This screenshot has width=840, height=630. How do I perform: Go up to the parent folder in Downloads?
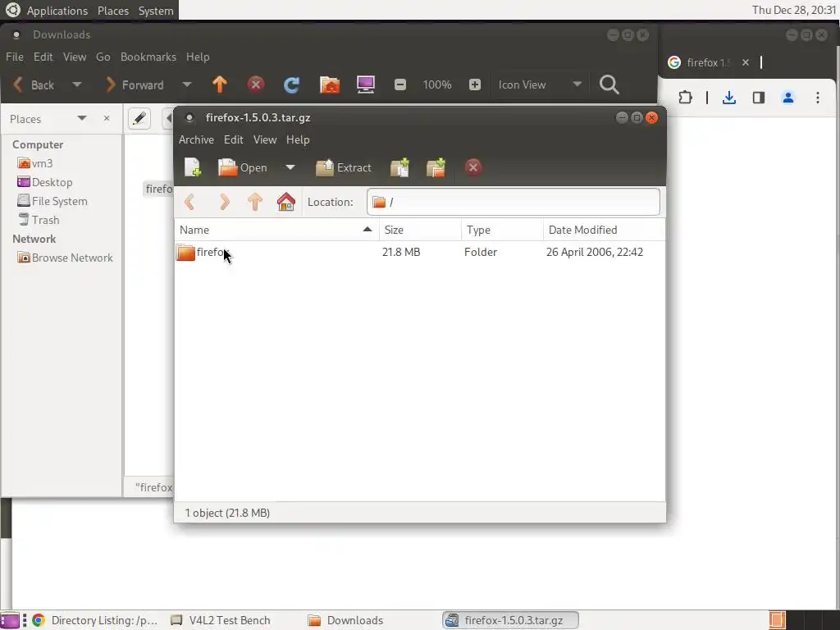pos(220,84)
